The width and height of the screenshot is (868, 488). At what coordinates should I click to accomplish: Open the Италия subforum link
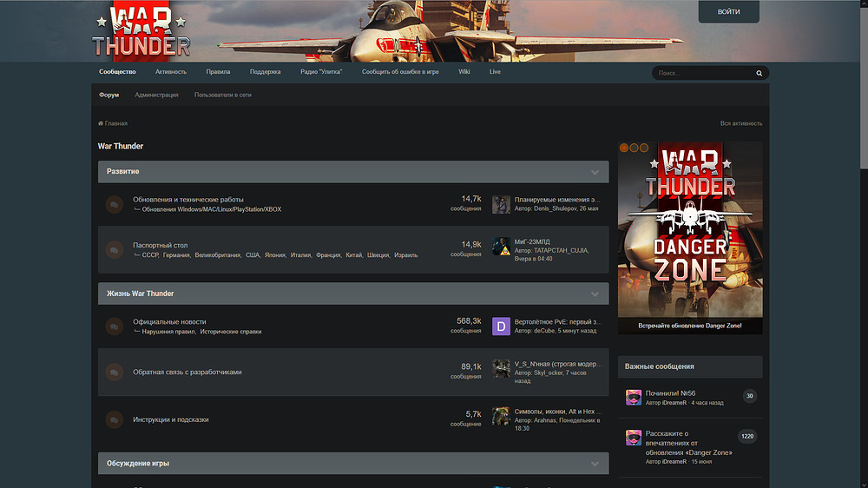point(300,255)
